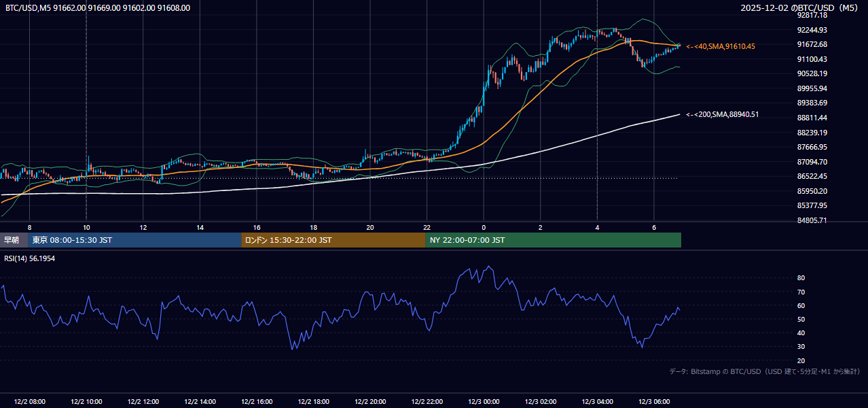Click price axis value 91672.68
868x408 pixels.
click(x=812, y=44)
